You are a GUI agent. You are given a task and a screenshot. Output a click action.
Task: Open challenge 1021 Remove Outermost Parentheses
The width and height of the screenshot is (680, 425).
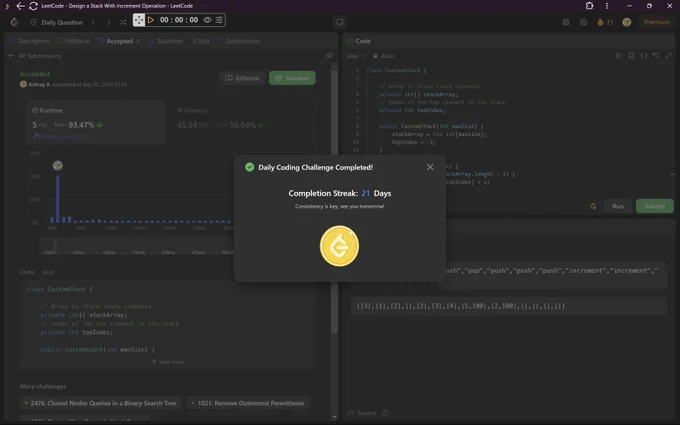coord(248,403)
